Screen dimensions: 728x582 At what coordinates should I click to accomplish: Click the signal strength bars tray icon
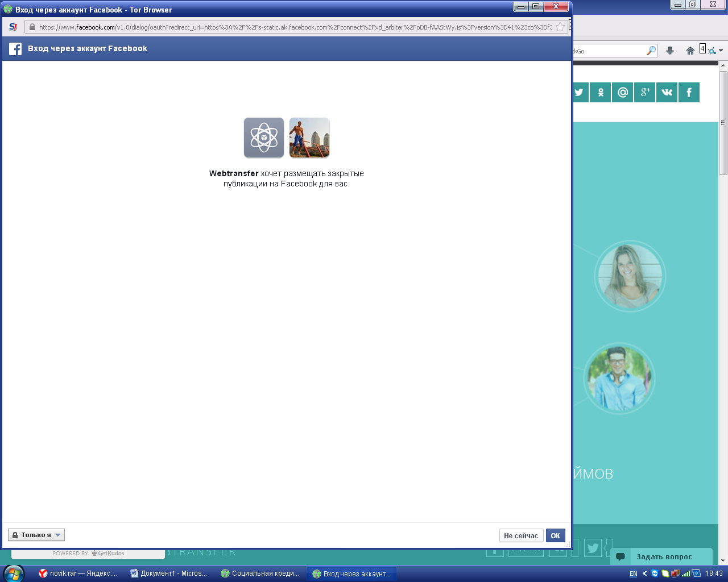point(685,573)
